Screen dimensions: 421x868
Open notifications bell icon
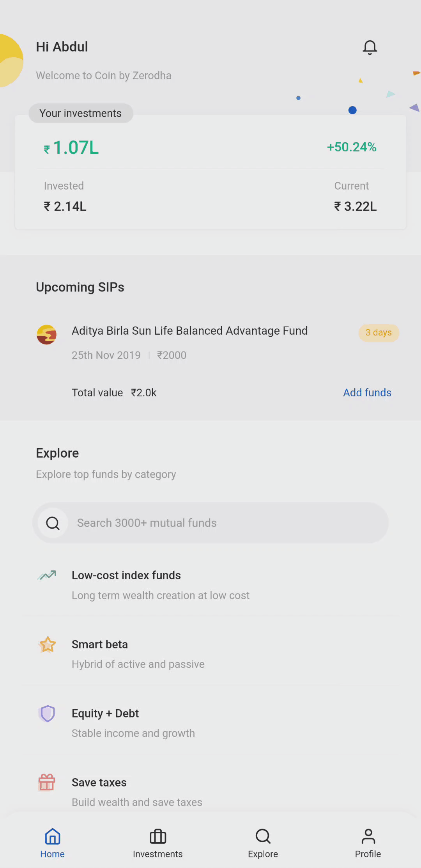pos(370,48)
